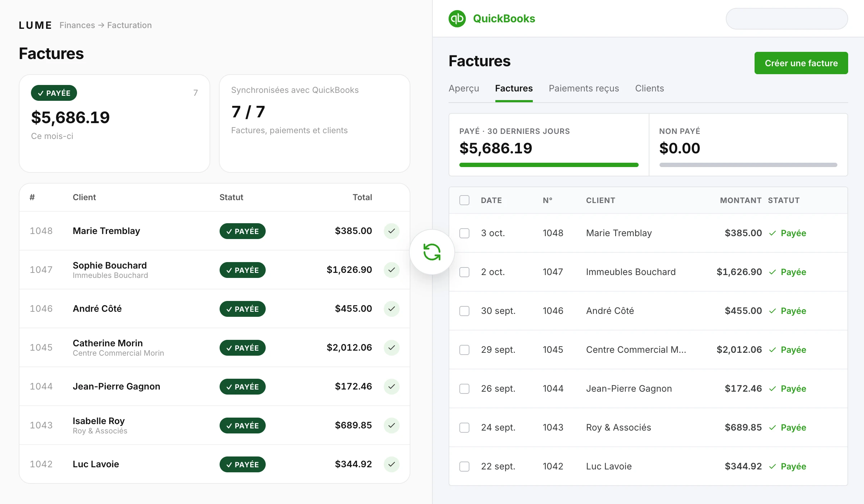The height and width of the screenshot is (504, 864).
Task: Click the PAYÉE badge on invoice 1045
Action: pos(243,348)
